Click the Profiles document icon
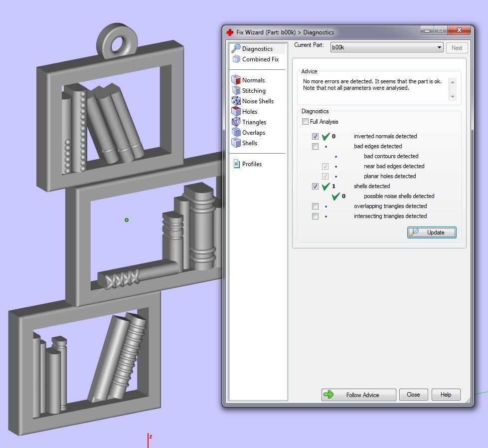Screen dimensions: 488x448 (x=237, y=164)
